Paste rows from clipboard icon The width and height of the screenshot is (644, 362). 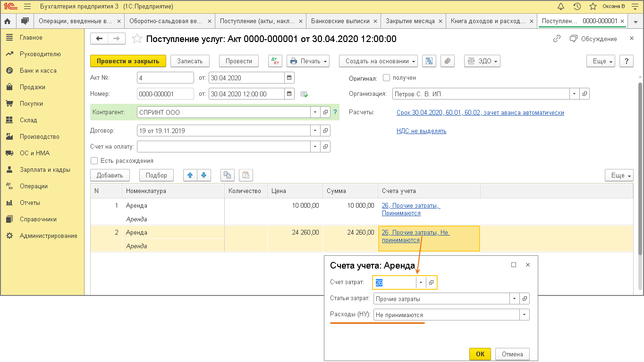(246, 175)
